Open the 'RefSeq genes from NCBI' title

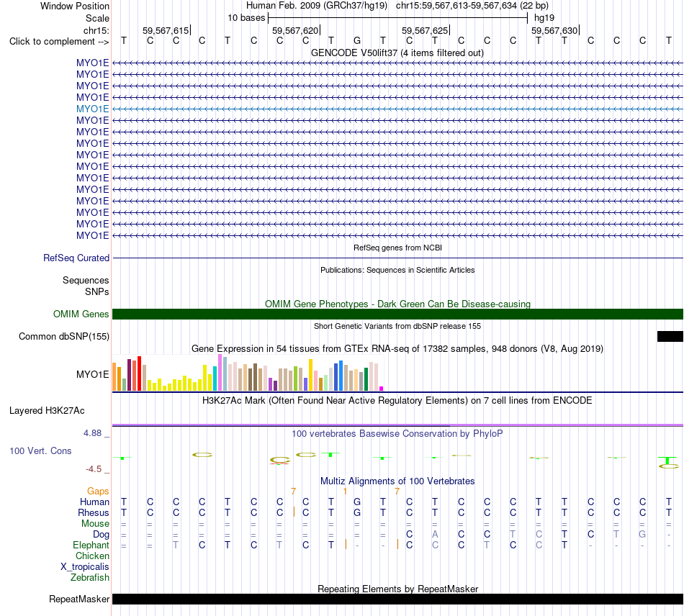click(x=397, y=248)
